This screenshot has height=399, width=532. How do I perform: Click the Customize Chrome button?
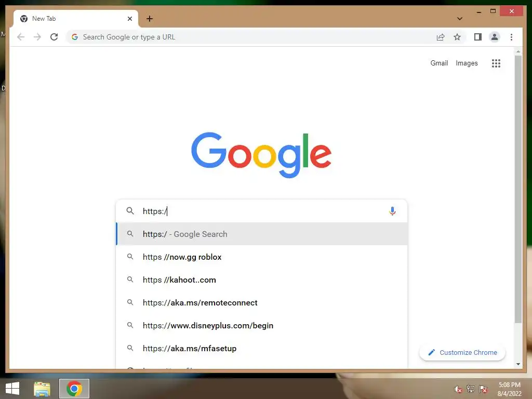[x=462, y=353]
